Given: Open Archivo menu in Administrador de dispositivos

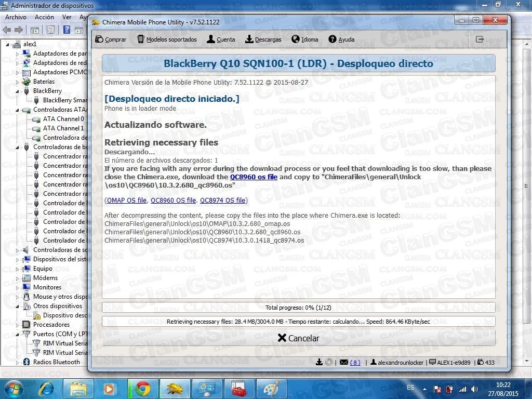Looking at the screenshot, I should tap(16, 17).
